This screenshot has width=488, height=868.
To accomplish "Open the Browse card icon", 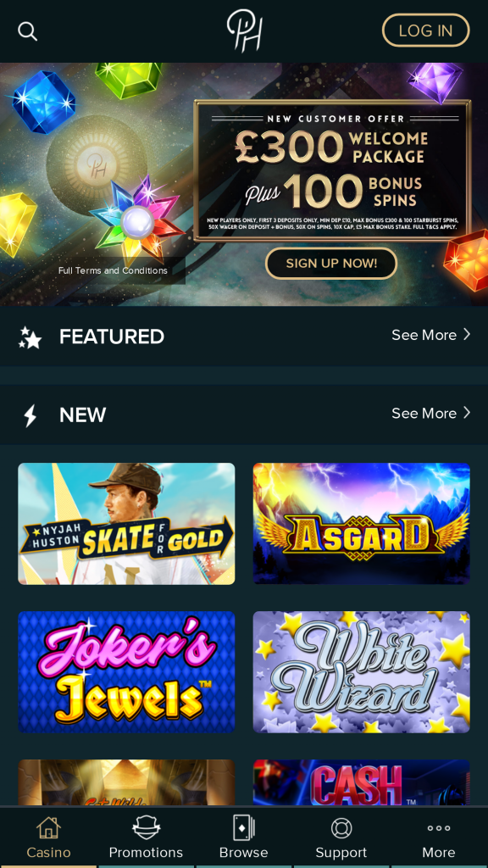I will [243, 827].
